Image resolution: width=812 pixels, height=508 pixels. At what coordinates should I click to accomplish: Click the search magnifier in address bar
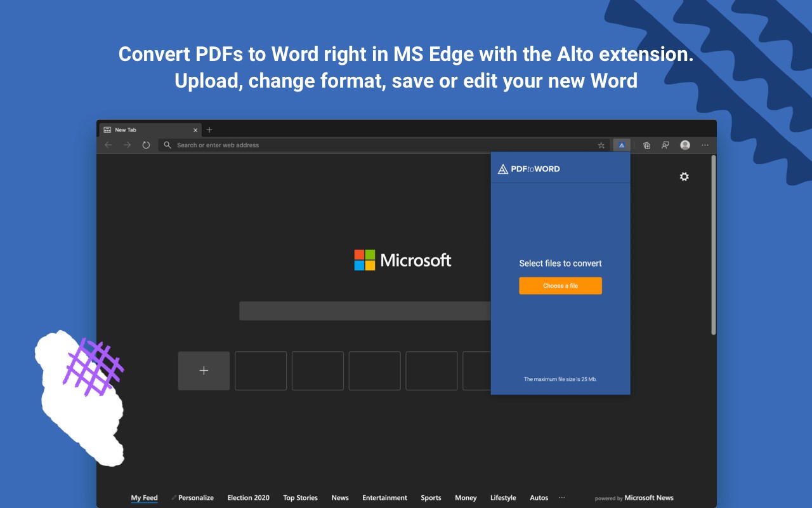[167, 145]
